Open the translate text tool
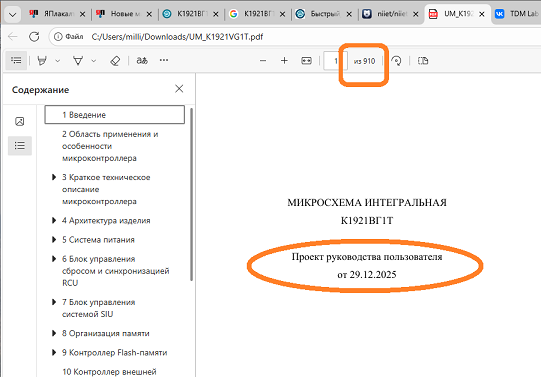The image size is (541, 377). 142,61
